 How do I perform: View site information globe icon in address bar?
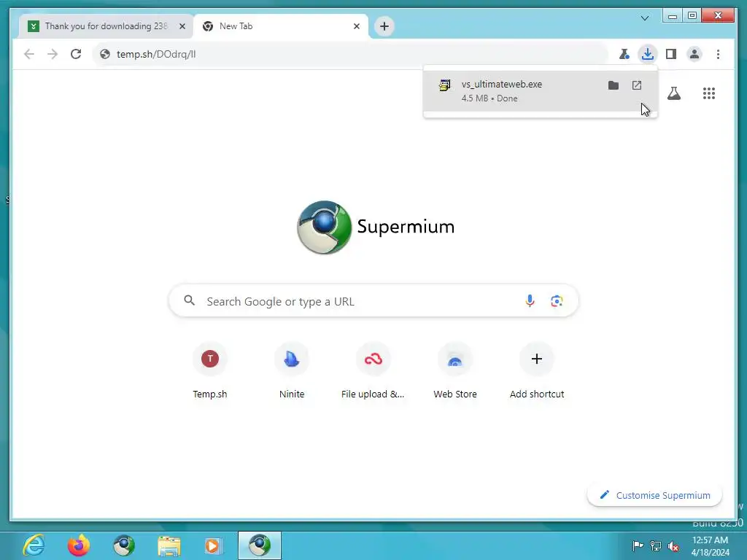tap(105, 54)
